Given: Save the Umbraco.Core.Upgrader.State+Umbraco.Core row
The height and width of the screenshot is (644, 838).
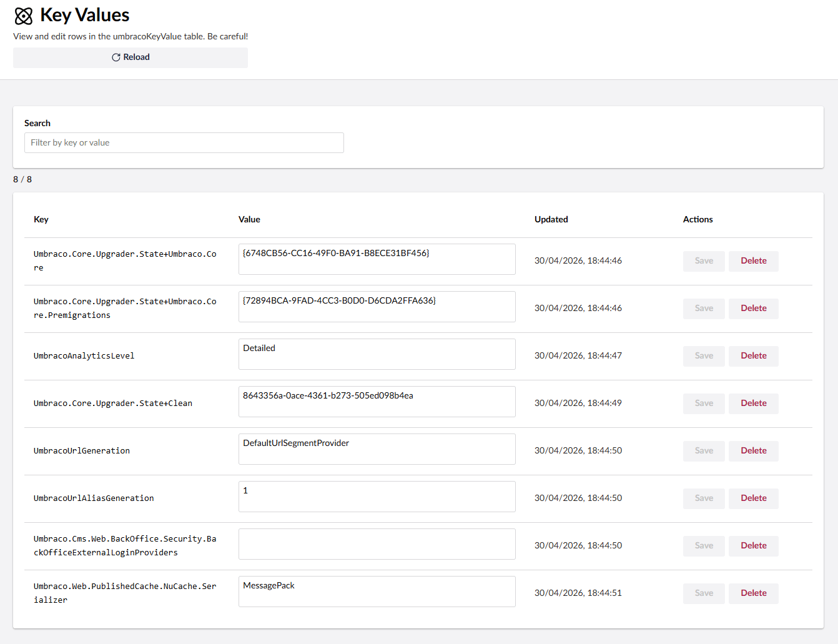Looking at the screenshot, I should click(x=704, y=261).
